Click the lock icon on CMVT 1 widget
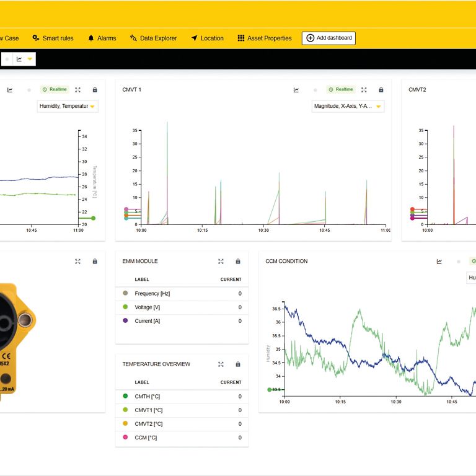This screenshot has height=476, width=476. (x=381, y=90)
